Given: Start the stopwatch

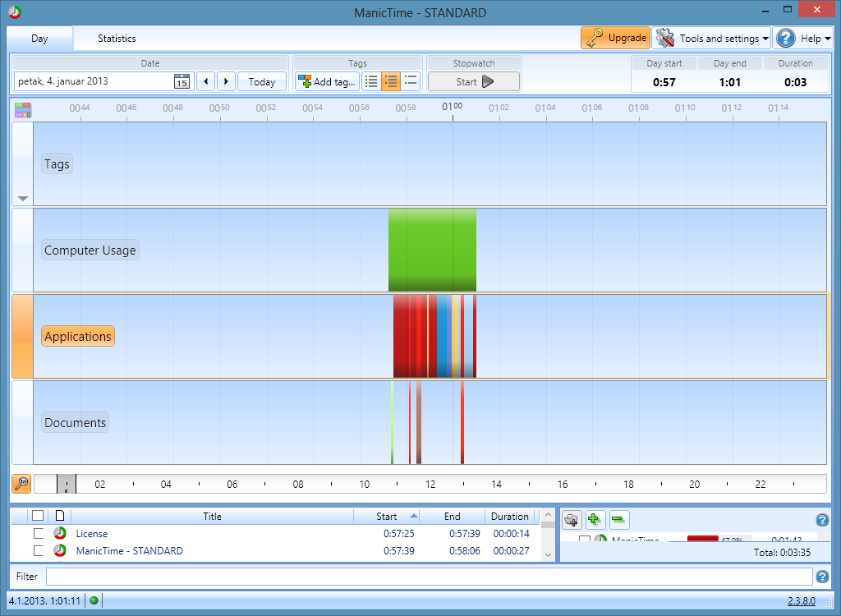Looking at the screenshot, I should (x=474, y=81).
